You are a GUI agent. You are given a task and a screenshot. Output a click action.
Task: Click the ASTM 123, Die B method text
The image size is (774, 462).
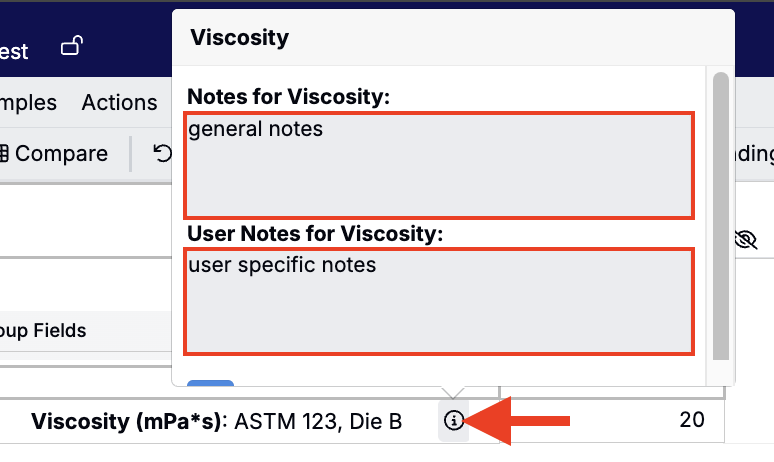[x=319, y=421]
